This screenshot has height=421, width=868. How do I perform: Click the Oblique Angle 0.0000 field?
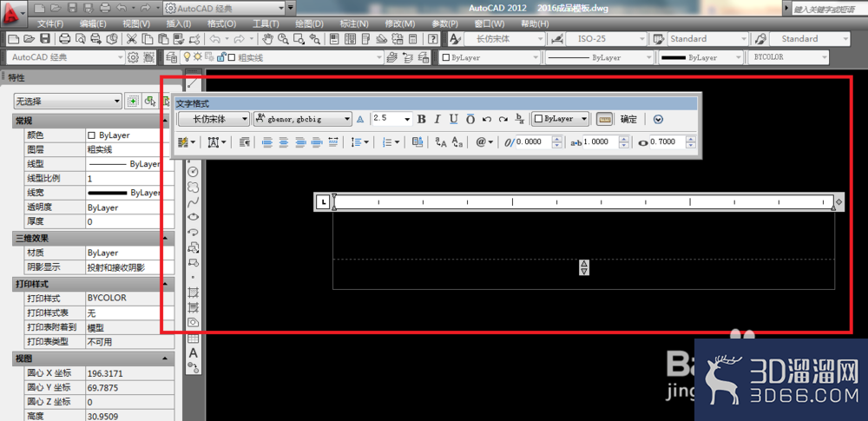[x=534, y=142]
